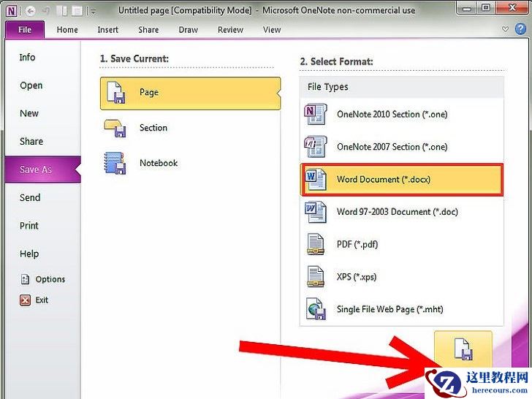Click the Word Document docx icon
Screen dimensions: 532x399
[316, 179]
